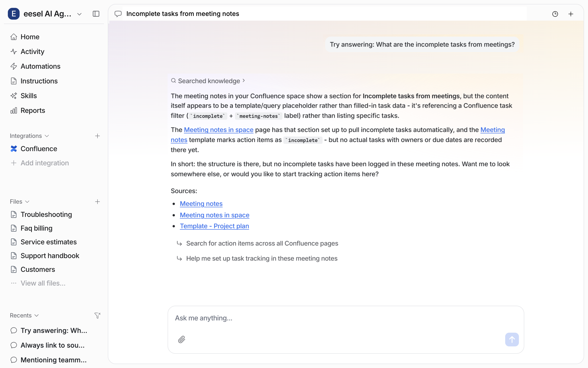Open 'Meeting notes in space' source link
Screen dimensions: 588x368
tap(215, 215)
